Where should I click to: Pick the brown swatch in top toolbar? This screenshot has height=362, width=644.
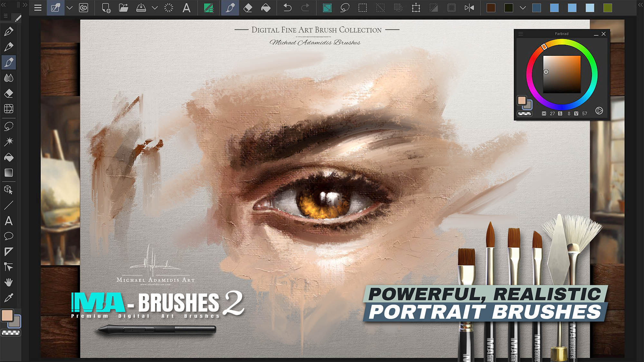491,8
